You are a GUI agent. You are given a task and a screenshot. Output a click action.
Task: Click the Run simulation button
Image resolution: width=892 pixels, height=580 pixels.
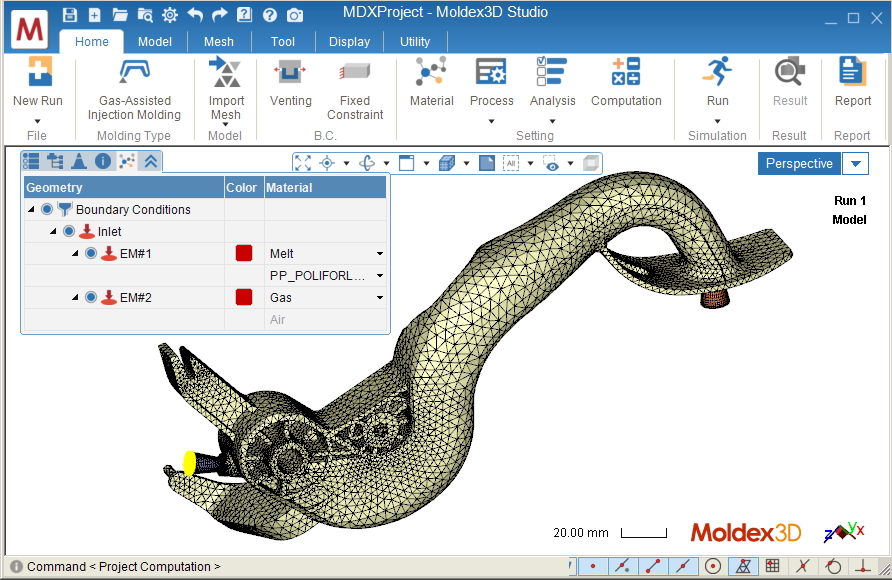717,81
